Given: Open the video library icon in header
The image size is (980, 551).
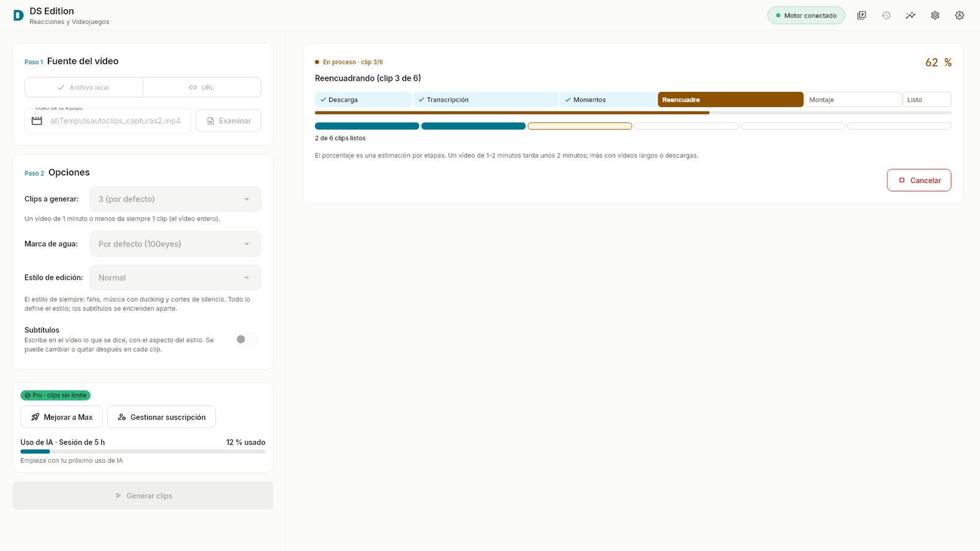Looking at the screenshot, I should click(862, 15).
